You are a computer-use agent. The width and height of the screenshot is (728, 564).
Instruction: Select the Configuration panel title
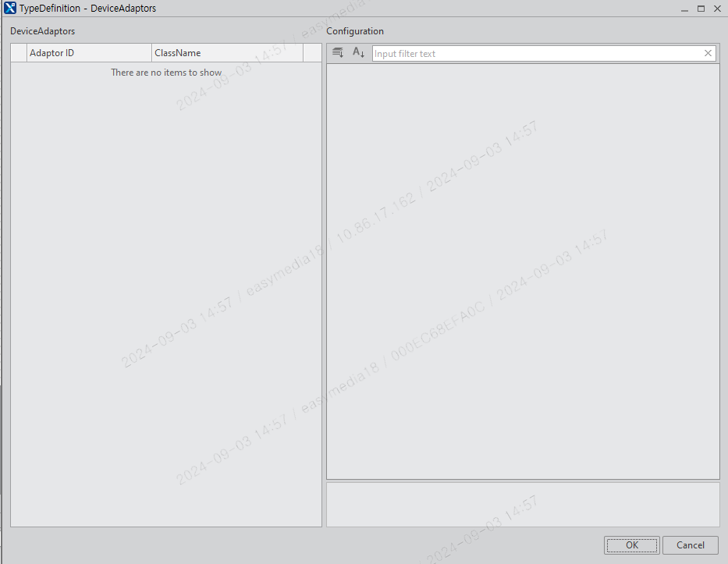coord(355,31)
